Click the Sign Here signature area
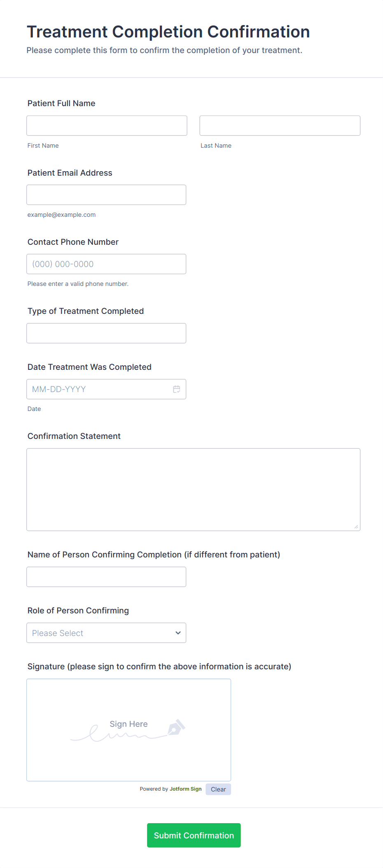383x868 pixels. tap(128, 730)
